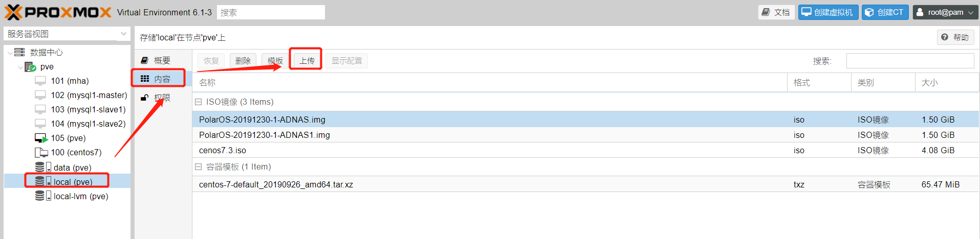The height and width of the screenshot is (239, 980).
Task: Select the running VM 105 icon
Action: [41, 138]
